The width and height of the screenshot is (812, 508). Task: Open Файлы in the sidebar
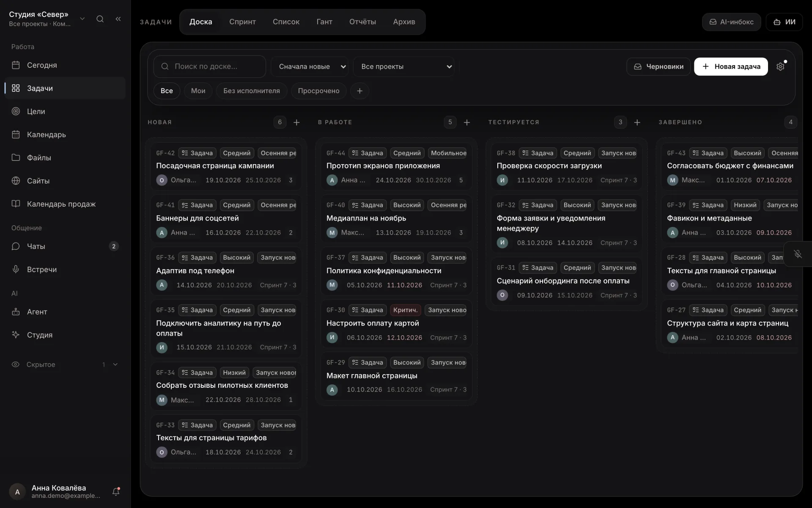tap(65, 157)
